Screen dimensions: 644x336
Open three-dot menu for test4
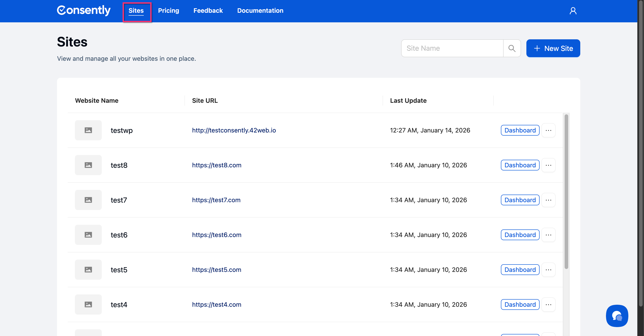coord(548,304)
